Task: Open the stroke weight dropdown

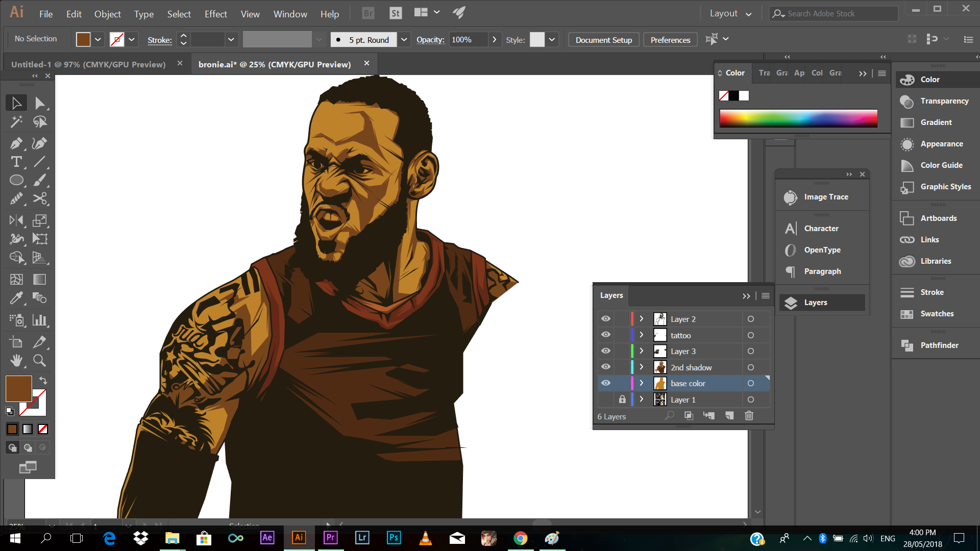Action: (231, 40)
